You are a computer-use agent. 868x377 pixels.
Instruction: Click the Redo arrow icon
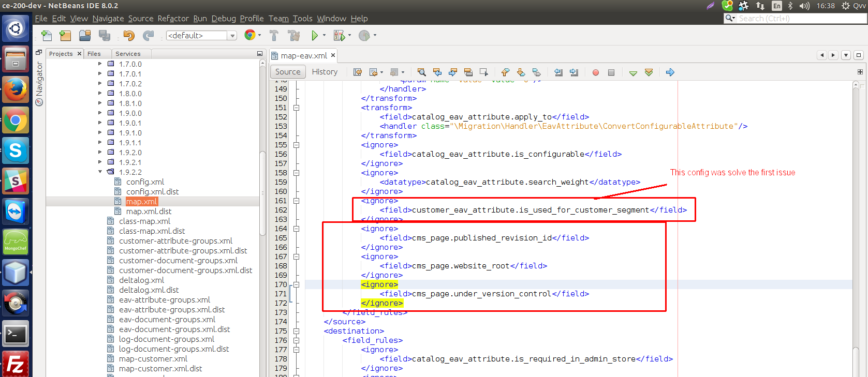coord(149,36)
